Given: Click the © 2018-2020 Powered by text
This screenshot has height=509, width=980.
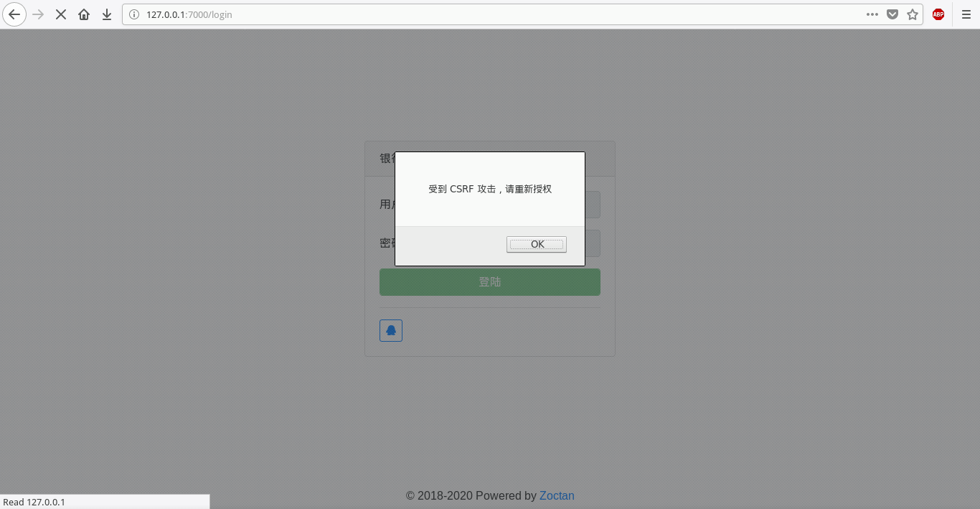Looking at the screenshot, I should (471, 495).
